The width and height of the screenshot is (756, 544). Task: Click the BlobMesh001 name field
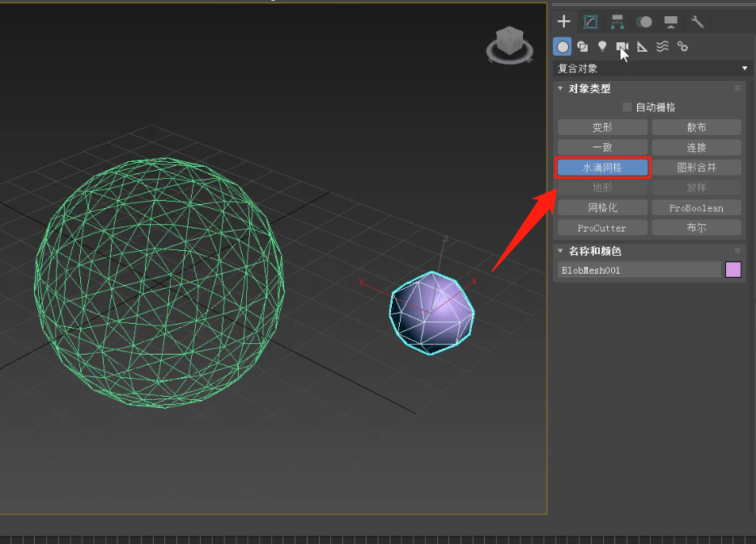pyautogui.click(x=639, y=270)
